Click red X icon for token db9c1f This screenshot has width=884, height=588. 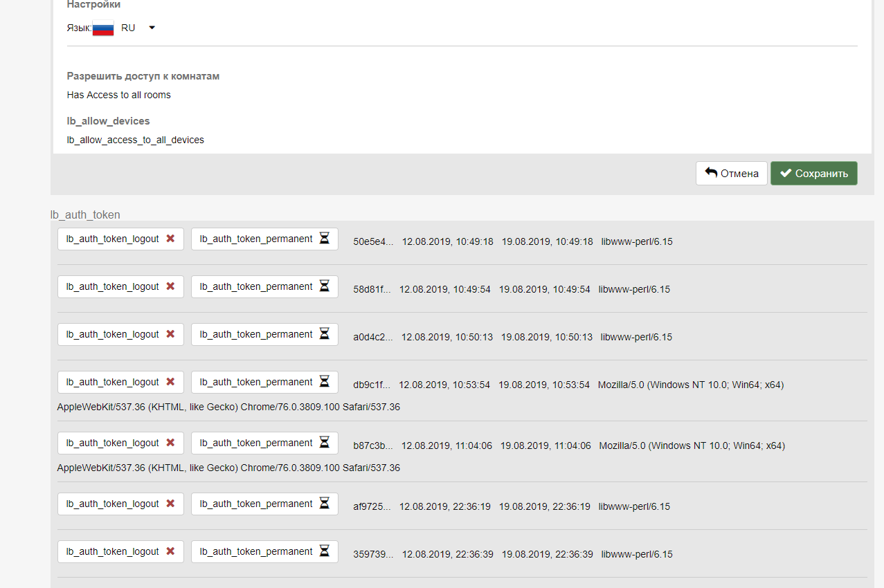170,382
